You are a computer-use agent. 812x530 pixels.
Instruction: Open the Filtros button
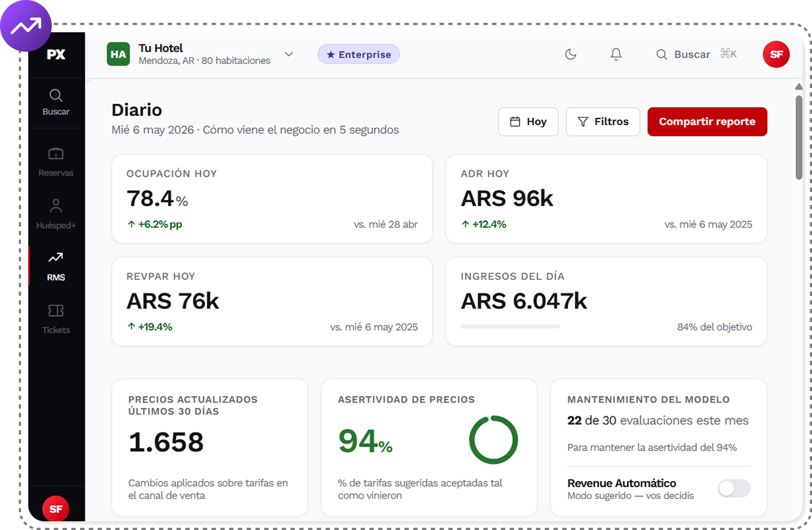tap(603, 122)
